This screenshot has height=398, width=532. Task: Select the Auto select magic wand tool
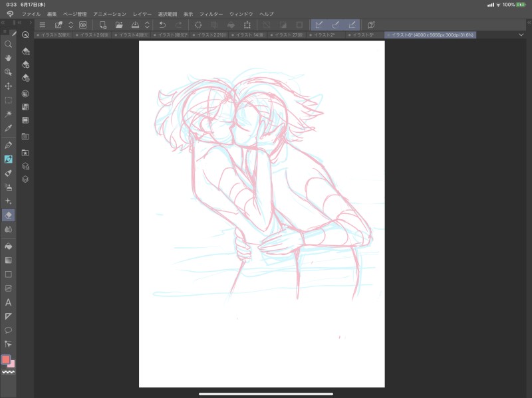8,114
